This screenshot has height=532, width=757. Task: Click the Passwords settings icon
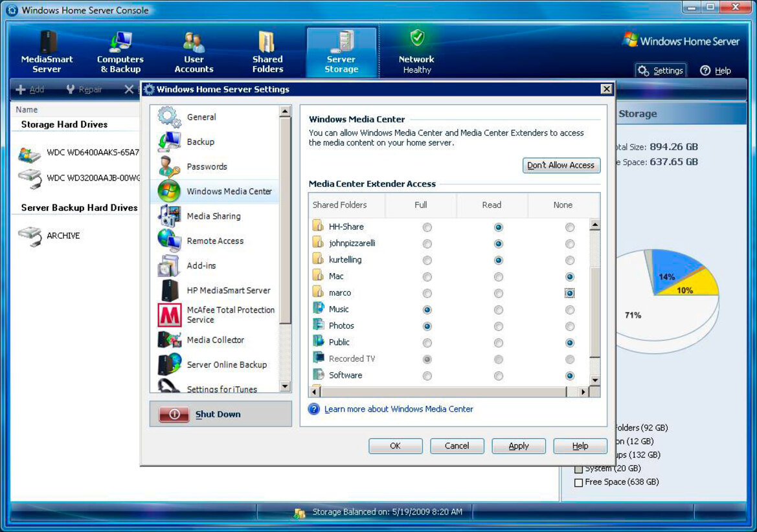pyautogui.click(x=169, y=166)
